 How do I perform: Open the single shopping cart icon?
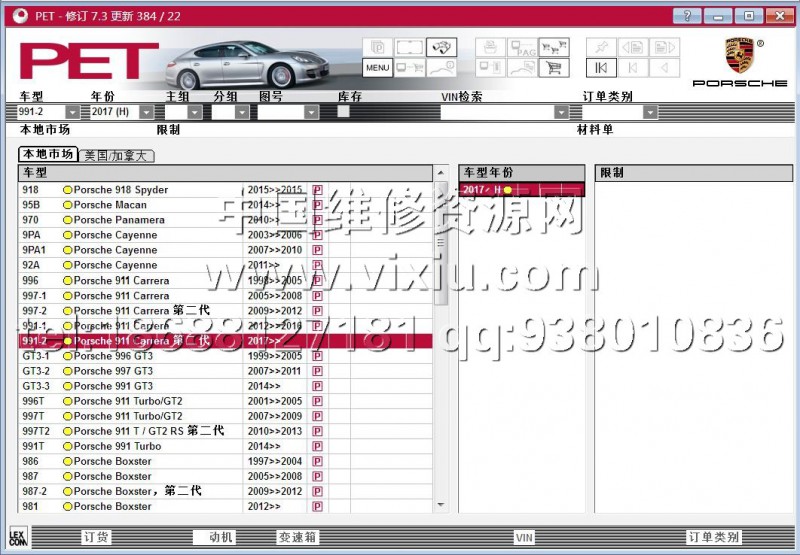(554, 68)
